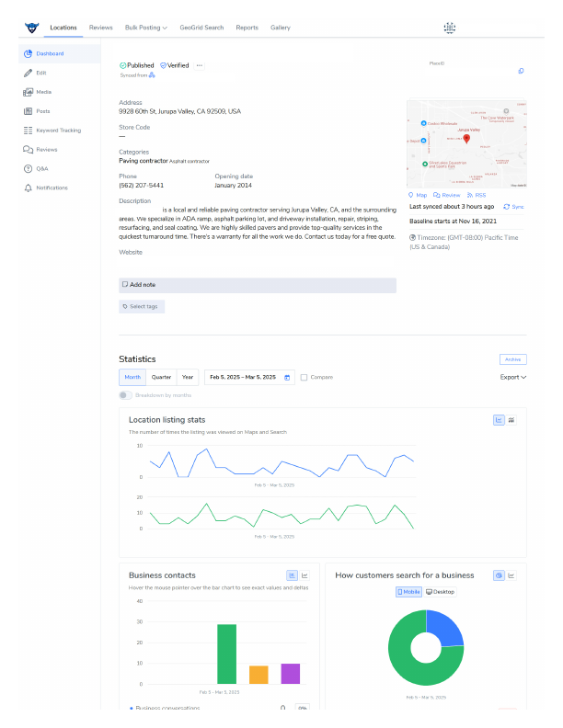Click the Sync refresh link
This screenshot has height=728, width=563.
tap(513, 207)
